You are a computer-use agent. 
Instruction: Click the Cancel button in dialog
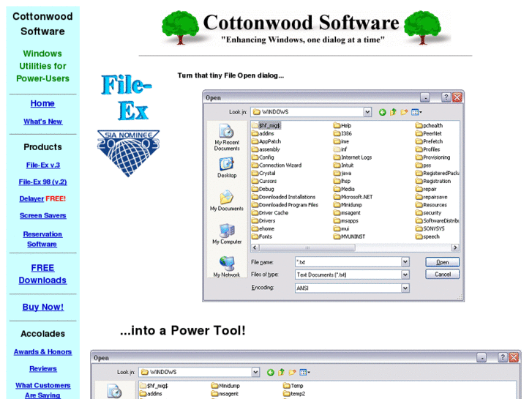click(x=443, y=274)
